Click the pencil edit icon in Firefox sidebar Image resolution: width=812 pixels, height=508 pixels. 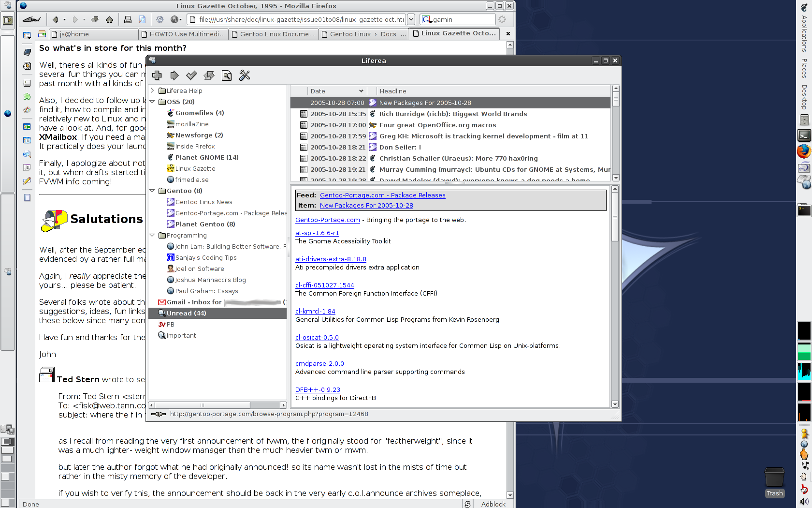click(x=27, y=180)
